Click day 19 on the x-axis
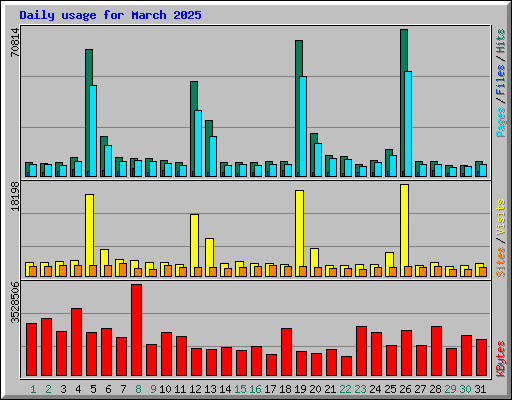Screen dimensions: 512x400 300,389
